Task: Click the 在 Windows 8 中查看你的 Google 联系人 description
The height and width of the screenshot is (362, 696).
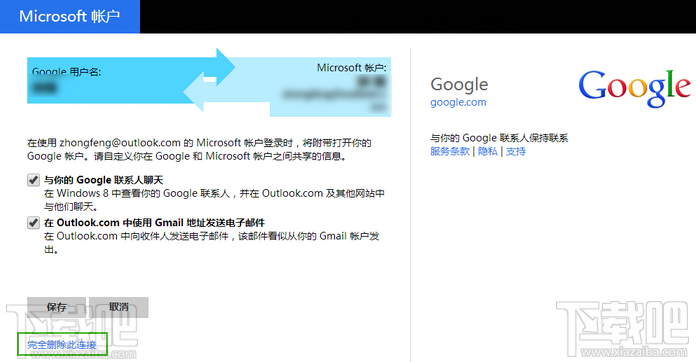Action: point(214,200)
